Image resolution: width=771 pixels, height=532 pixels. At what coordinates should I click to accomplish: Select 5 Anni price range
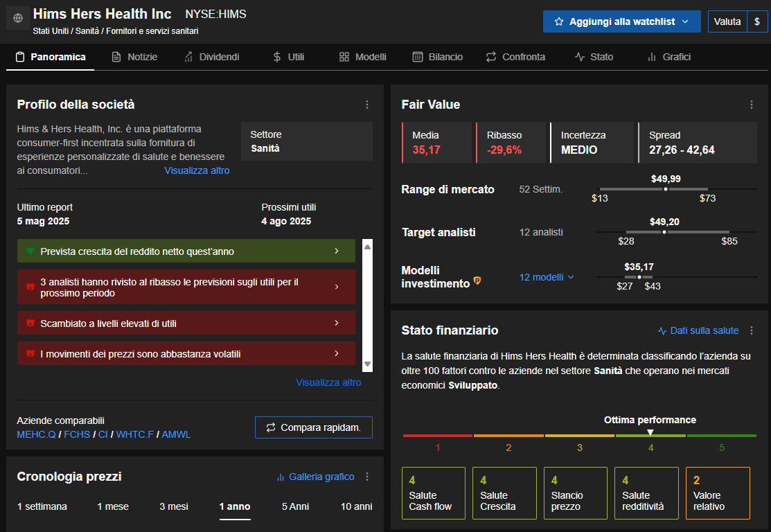pyautogui.click(x=295, y=506)
